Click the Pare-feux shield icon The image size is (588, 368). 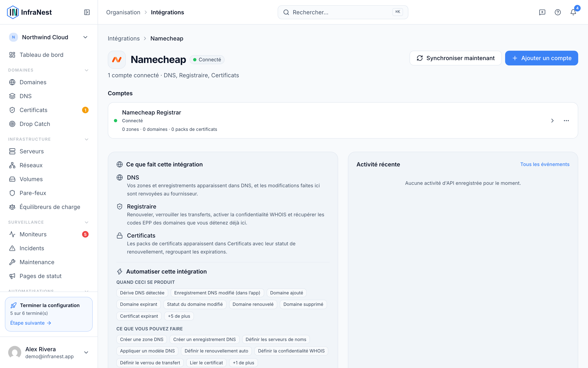(x=12, y=193)
